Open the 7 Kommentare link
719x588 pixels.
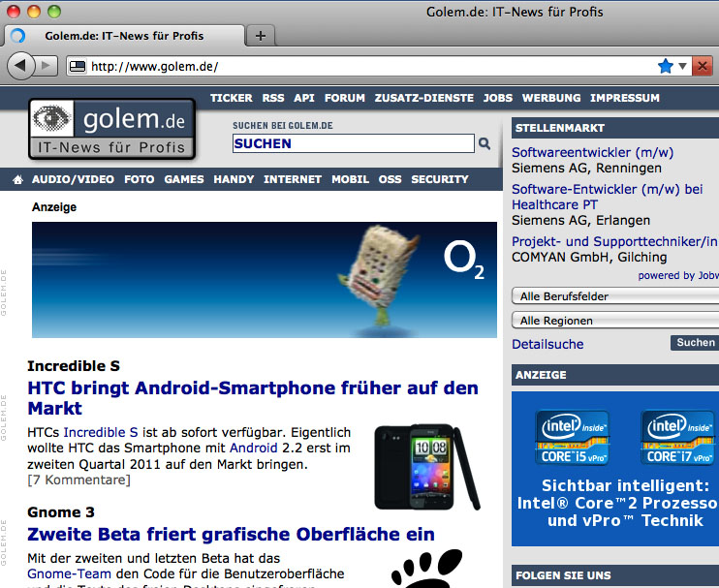pyautogui.click(x=78, y=480)
